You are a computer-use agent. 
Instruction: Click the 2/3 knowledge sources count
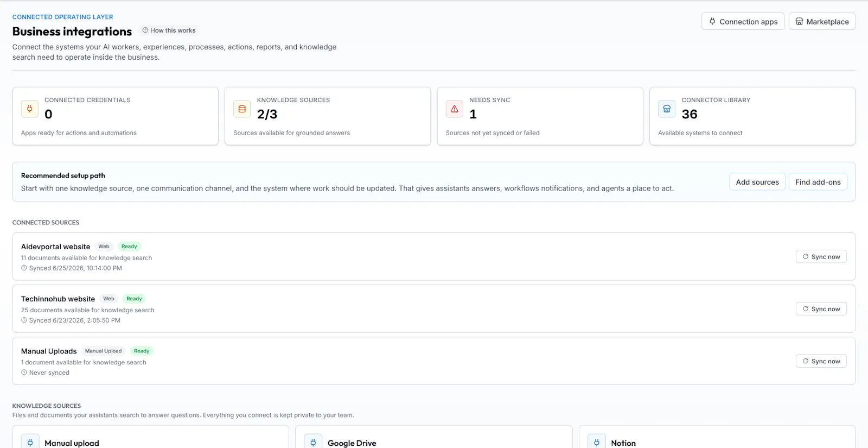point(267,114)
